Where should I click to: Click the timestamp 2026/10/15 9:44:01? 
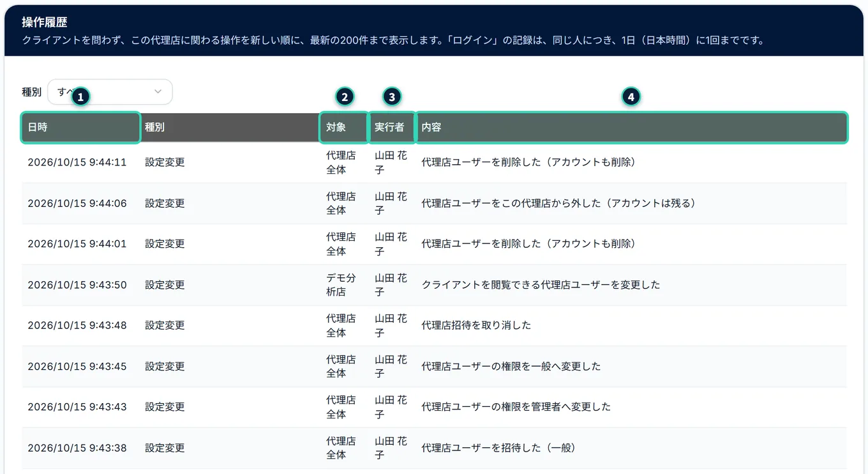(x=77, y=244)
